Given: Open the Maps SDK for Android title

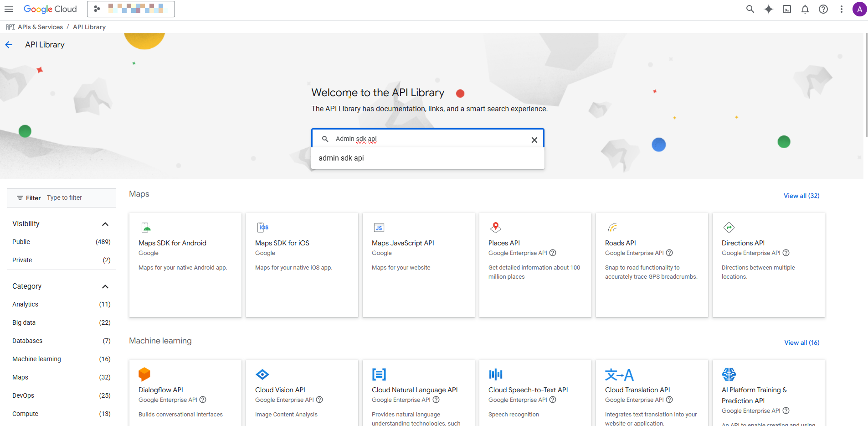Looking at the screenshot, I should point(172,243).
